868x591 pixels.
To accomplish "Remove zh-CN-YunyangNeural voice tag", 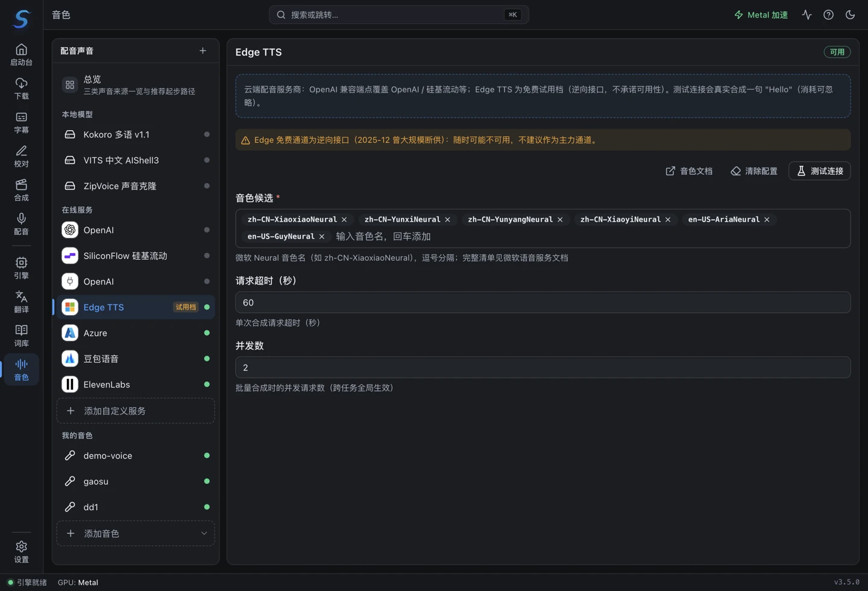I will (560, 219).
